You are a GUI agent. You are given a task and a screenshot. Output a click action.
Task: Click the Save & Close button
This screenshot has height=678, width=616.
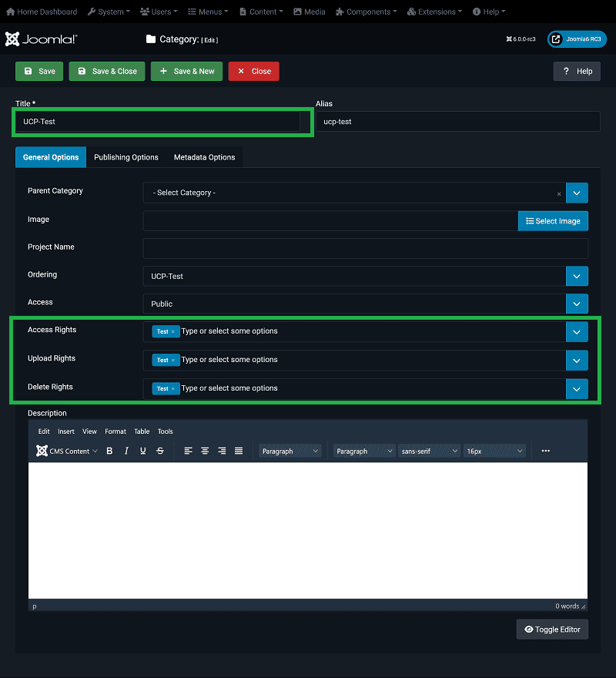point(107,71)
